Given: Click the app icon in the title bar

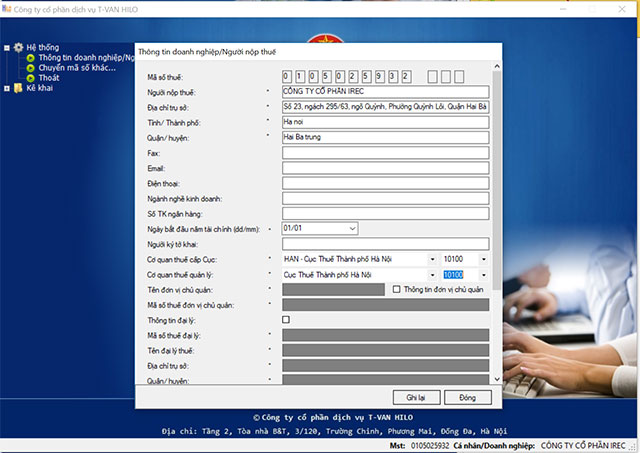Looking at the screenshot, I should point(8,9).
